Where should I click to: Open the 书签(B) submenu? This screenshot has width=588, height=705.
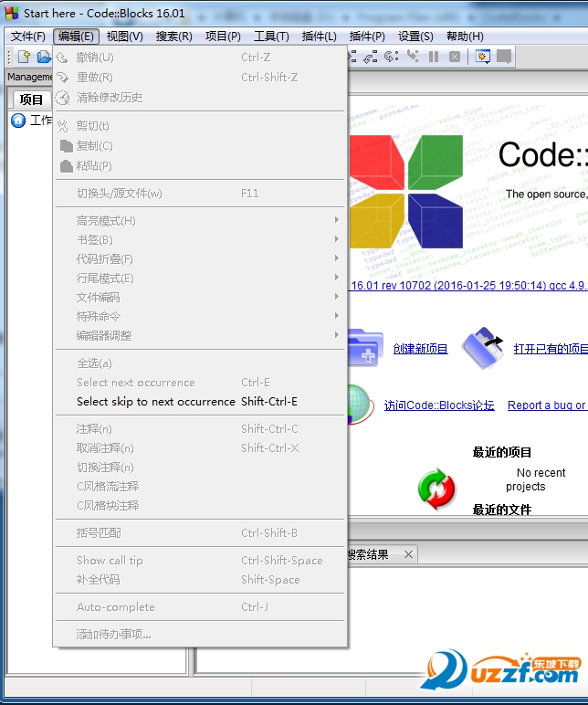click(x=200, y=239)
